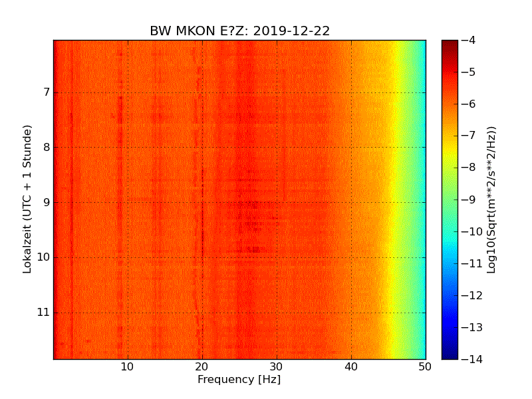Click colorbar tick label −7

click(469, 136)
